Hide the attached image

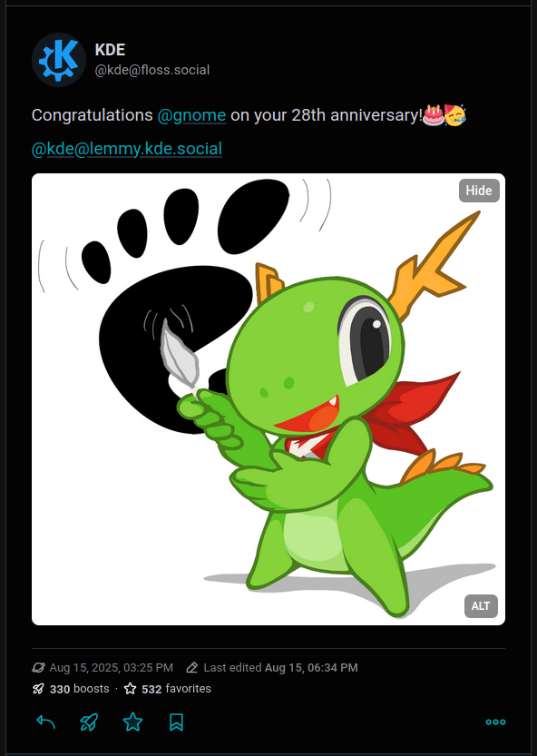[479, 191]
